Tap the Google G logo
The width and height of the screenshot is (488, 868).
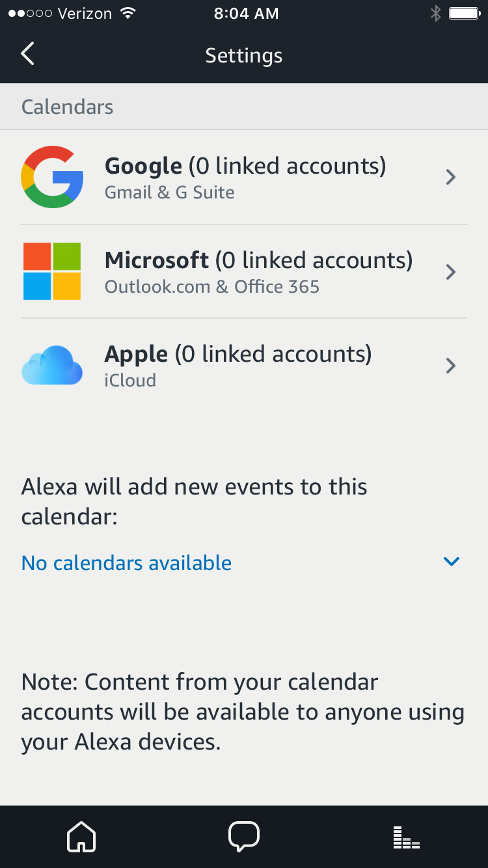[x=52, y=177]
